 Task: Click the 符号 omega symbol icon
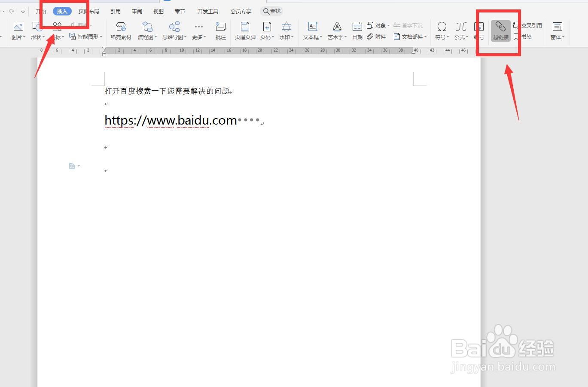coord(442,27)
